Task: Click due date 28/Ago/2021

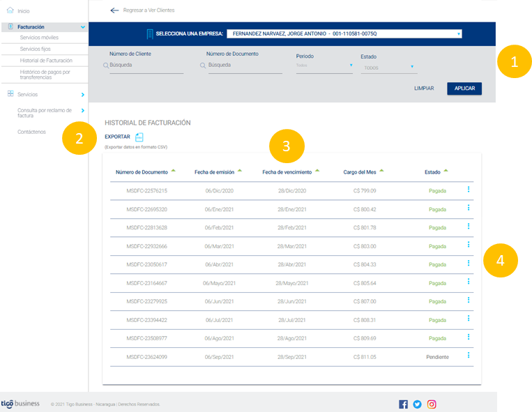Action: [x=291, y=338]
